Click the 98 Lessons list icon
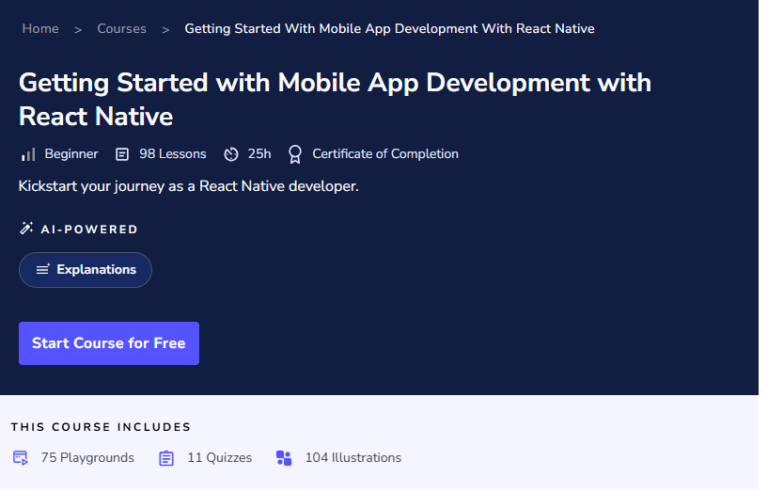768x492 pixels. point(122,154)
